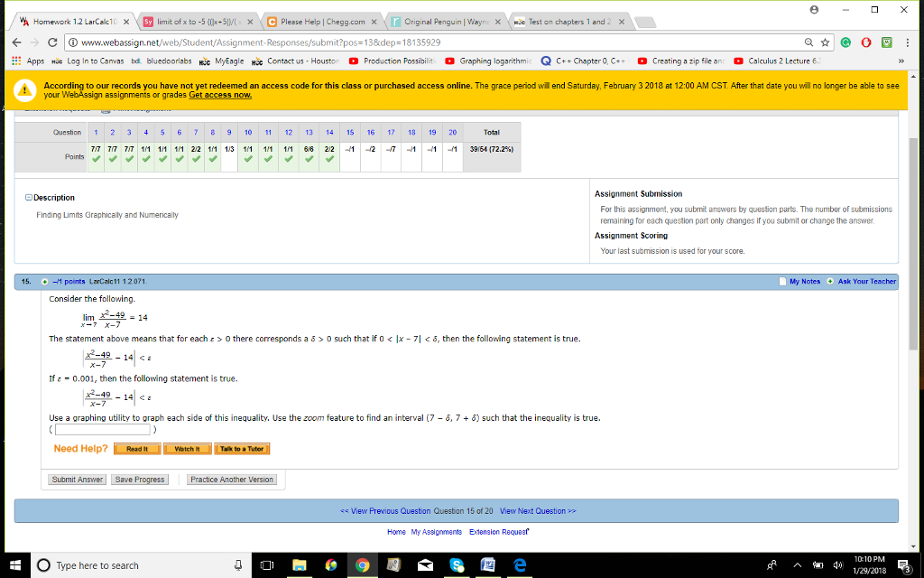The image size is (924, 578).
Task: Open Extension Request footer link
Action: pyautogui.click(x=498, y=532)
